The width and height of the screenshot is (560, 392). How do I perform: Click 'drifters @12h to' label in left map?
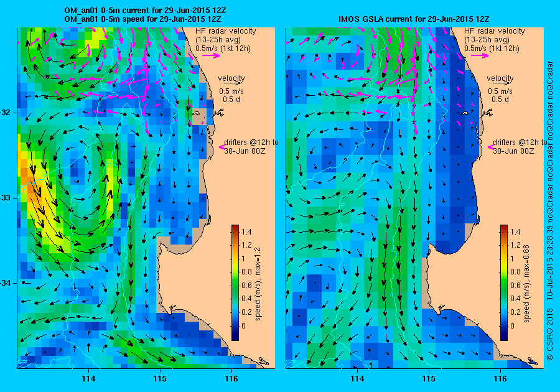(251, 142)
